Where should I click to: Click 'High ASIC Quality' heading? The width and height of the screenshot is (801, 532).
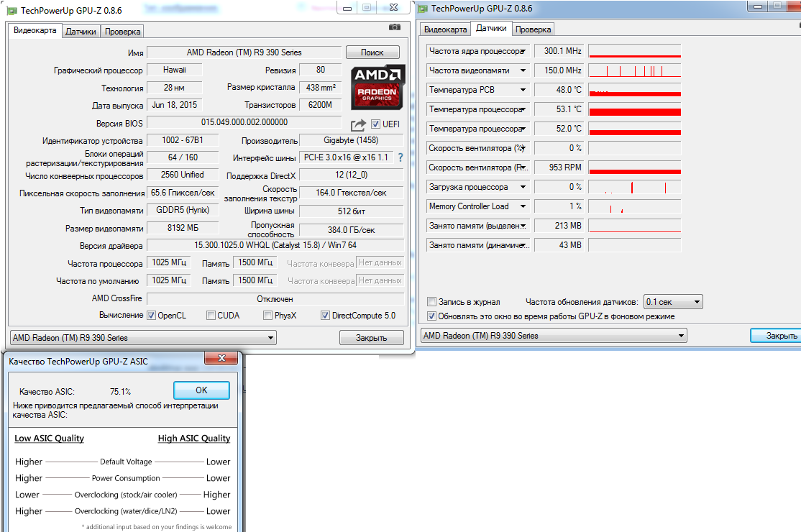(194, 438)
